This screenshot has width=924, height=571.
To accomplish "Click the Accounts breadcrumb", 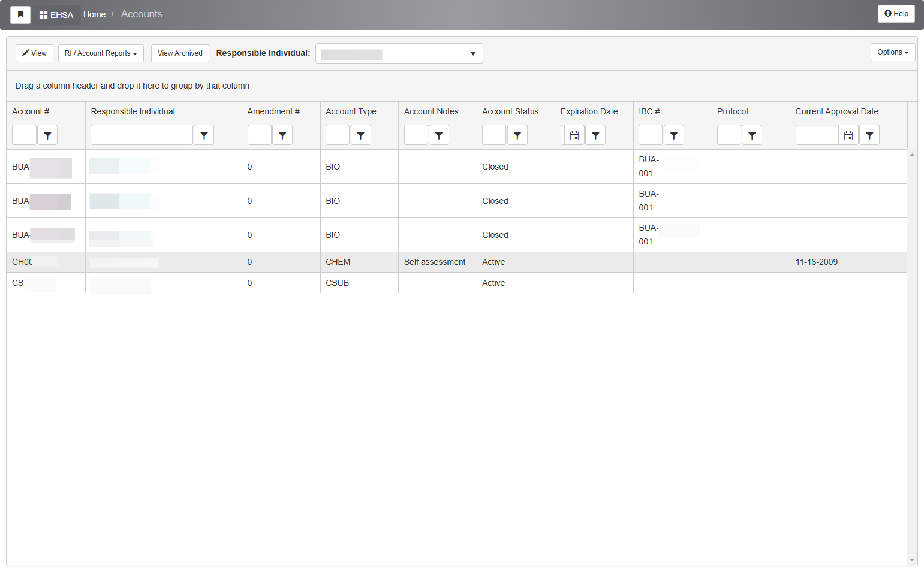I will coord(142,14).
